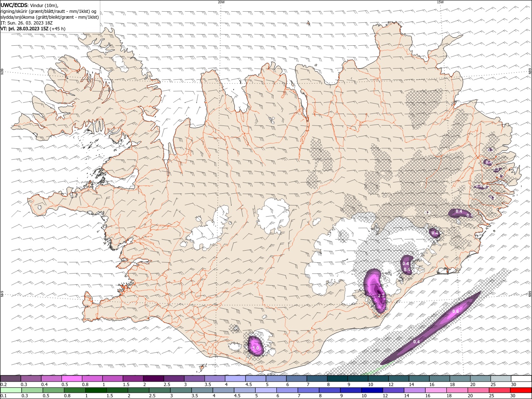Pick bottom-row red swatch between 25 and 30
The height and width of the screenshot is (399, 532).
500,390
